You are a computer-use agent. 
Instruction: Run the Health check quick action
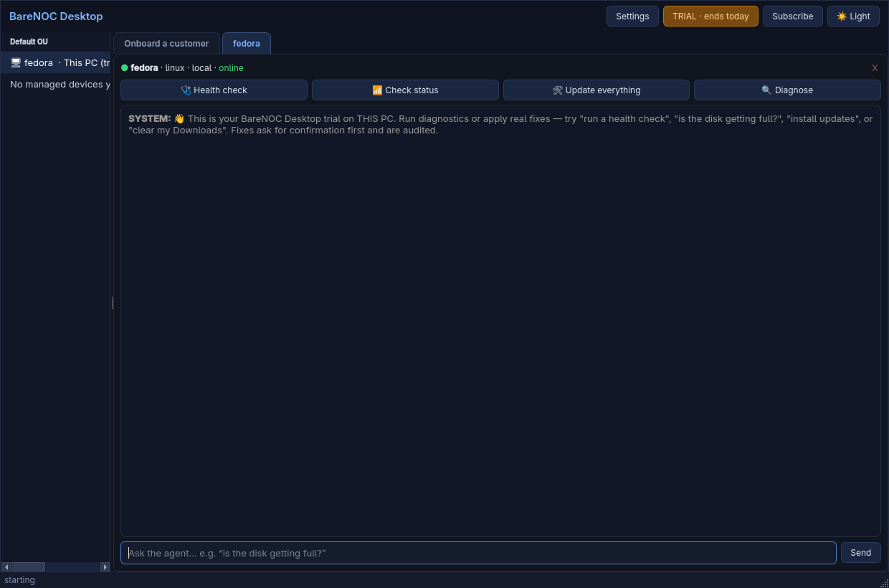[214, 90]
